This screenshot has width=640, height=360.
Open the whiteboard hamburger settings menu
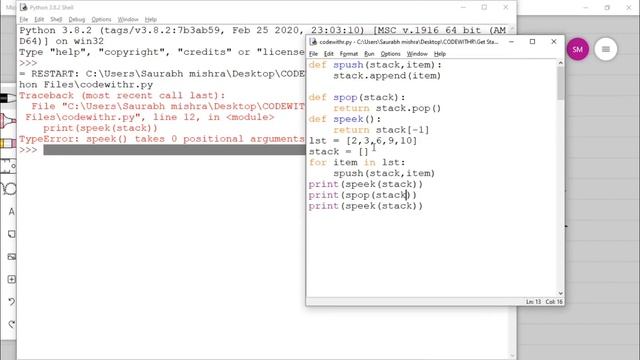click(606, 49)
